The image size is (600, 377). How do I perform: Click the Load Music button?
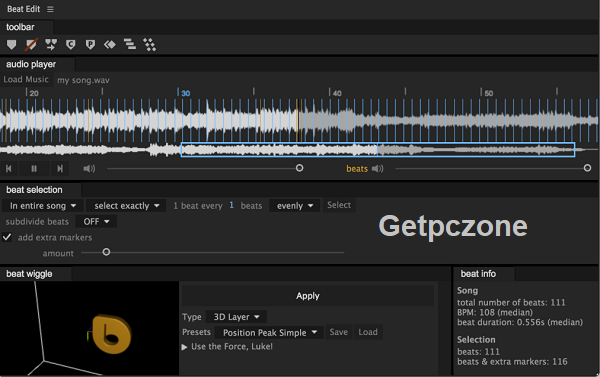click(26, 80)
